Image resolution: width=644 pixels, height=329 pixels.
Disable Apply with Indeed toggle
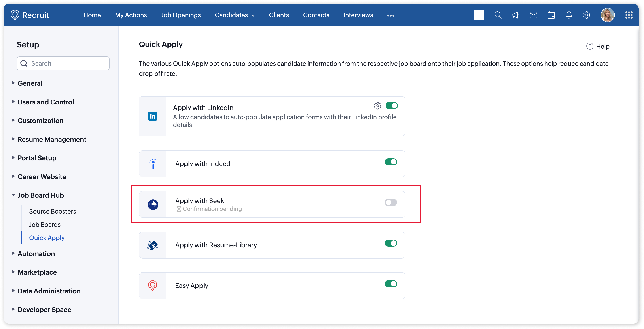[x=391, y=162]
